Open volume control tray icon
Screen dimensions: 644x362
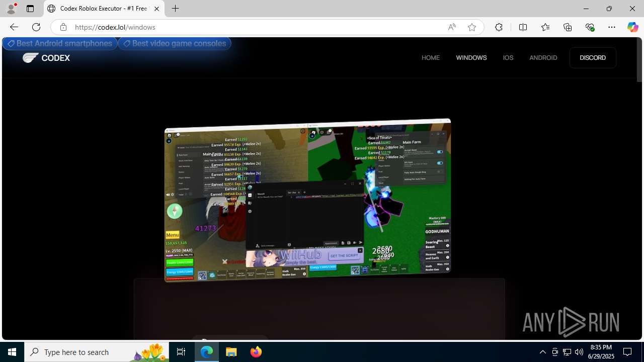[x=579, y=352]
